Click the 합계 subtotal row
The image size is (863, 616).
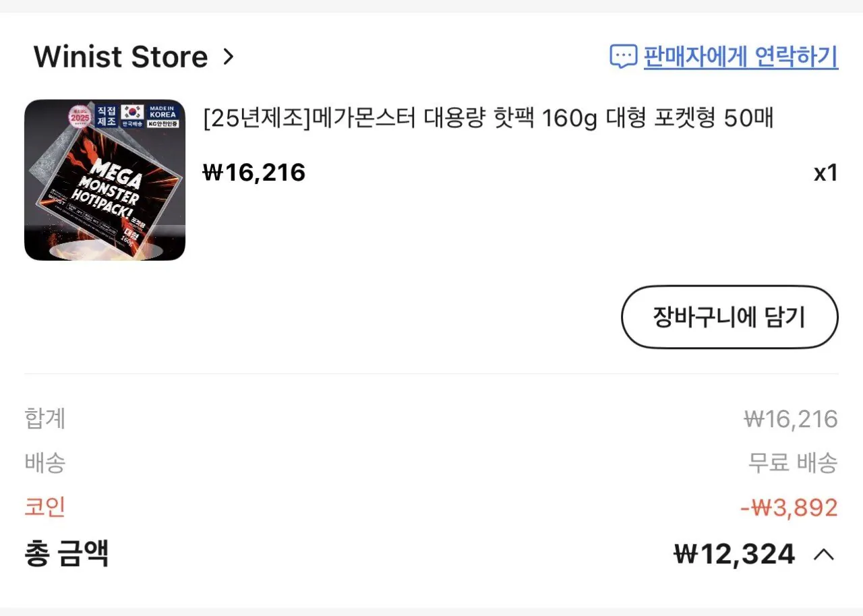tap(44, 419)
